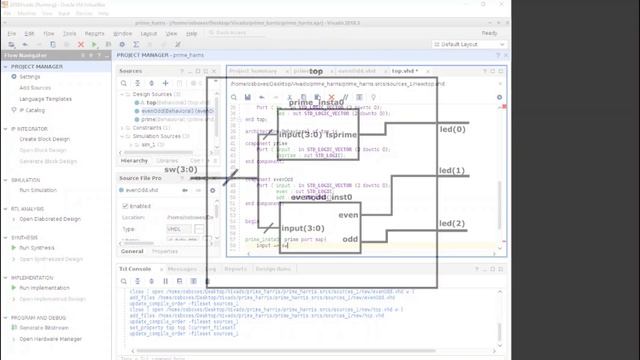Viewport: 640px width, 360px height.
Task: Click Create Block Design
Action: pyautogui.click(x=44, y=139)
